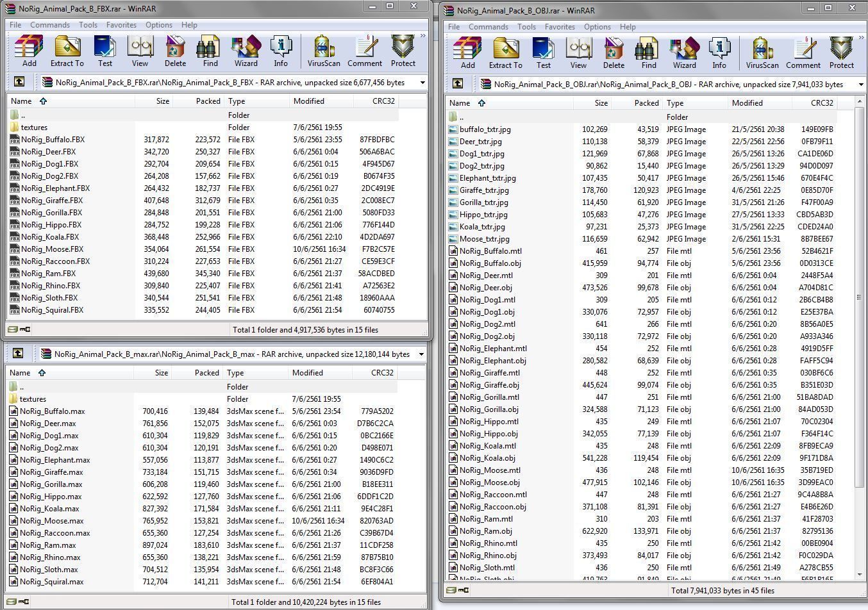Expand address dropdown in OBJ window
868x610 pixels.
tap(860, 85)
